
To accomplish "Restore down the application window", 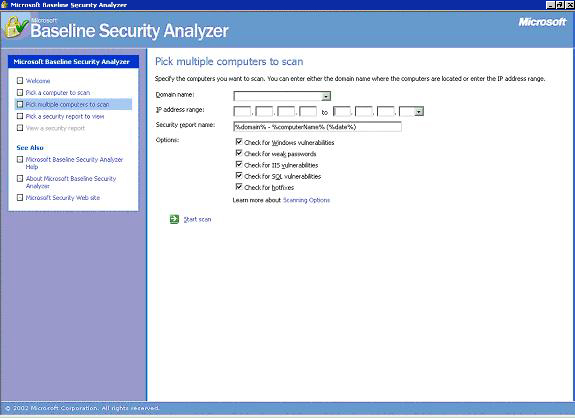I will coord(560,5).
